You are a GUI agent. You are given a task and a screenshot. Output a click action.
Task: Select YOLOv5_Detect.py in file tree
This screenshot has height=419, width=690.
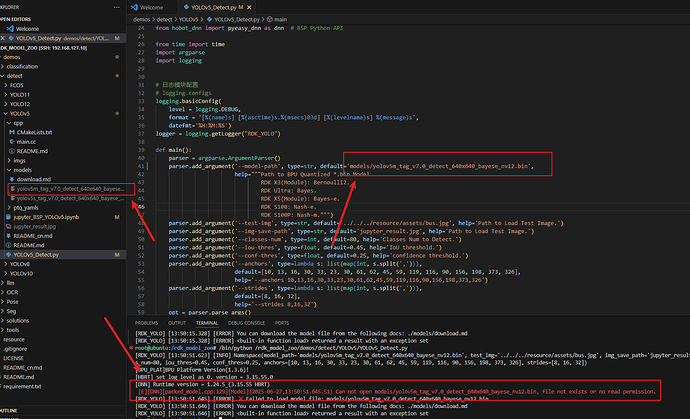tap(36, 255)
